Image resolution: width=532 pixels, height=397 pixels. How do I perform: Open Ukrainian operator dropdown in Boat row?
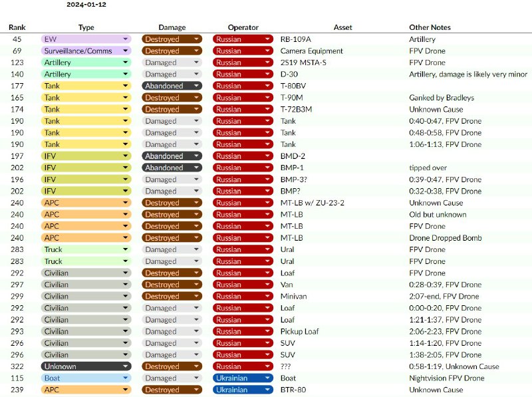click(x=243, y=378)
